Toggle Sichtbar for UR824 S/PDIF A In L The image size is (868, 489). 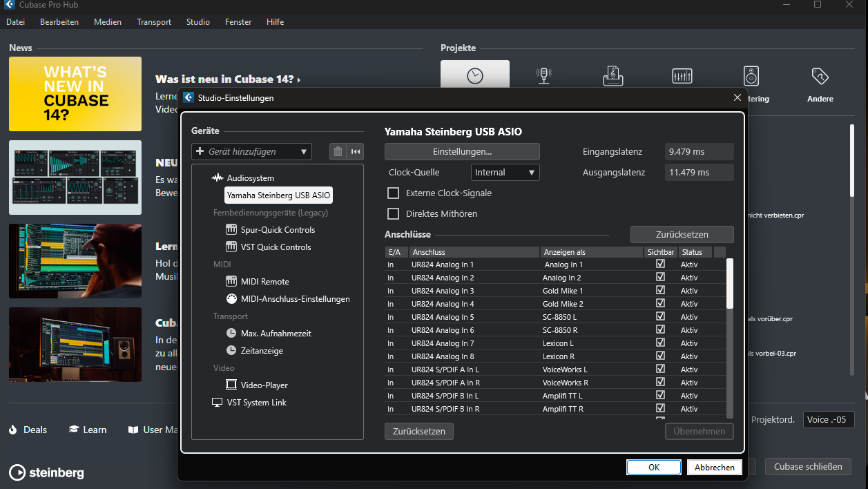660,369
